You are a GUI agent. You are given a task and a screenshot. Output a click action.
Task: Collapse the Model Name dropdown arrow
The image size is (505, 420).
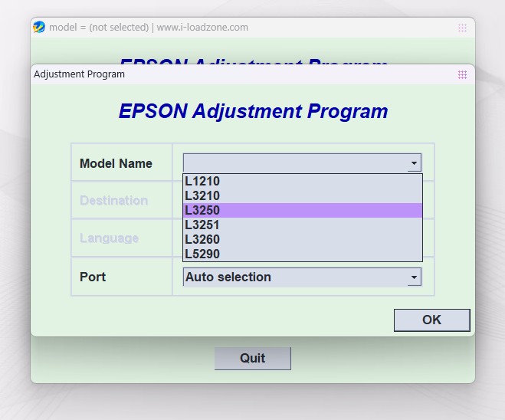(x=414, y=163)
